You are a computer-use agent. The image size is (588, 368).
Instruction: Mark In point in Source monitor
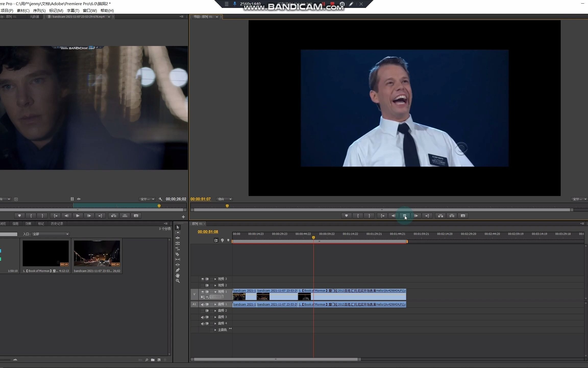(x=31, y=216)
